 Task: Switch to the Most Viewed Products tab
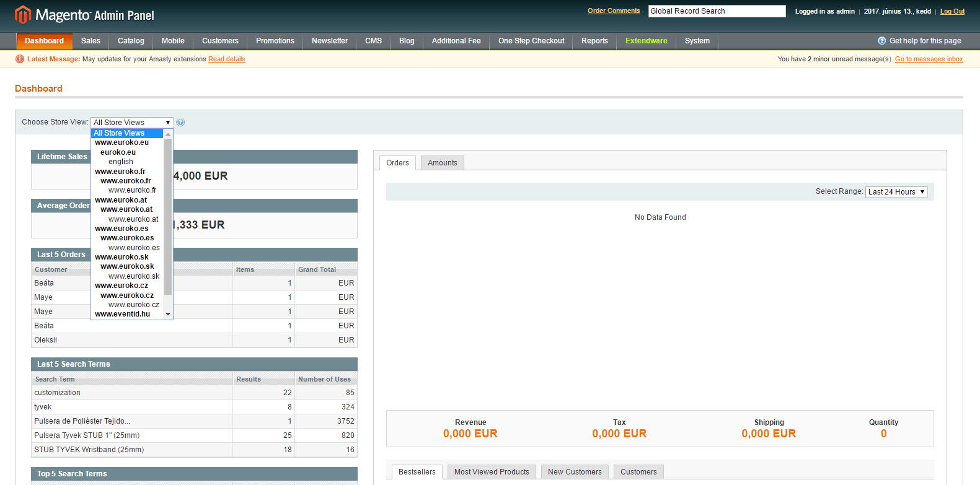click(492, 472)
